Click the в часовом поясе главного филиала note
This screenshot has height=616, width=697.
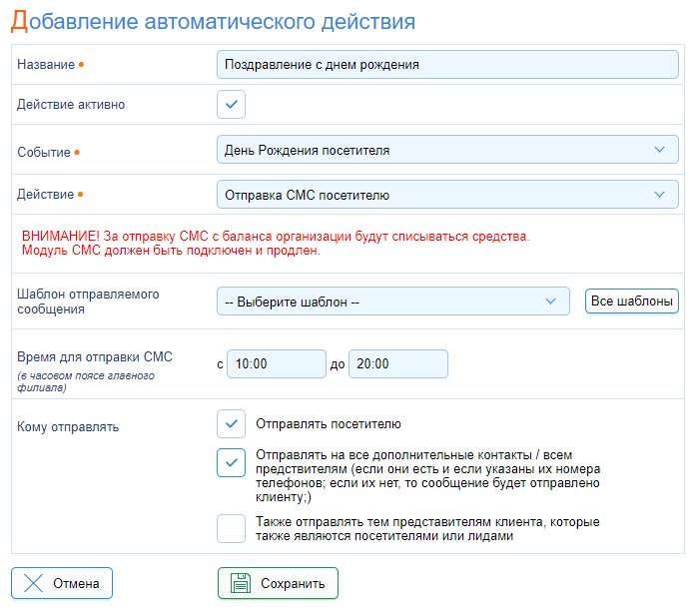pyautogui.click(x=86, y=381)
